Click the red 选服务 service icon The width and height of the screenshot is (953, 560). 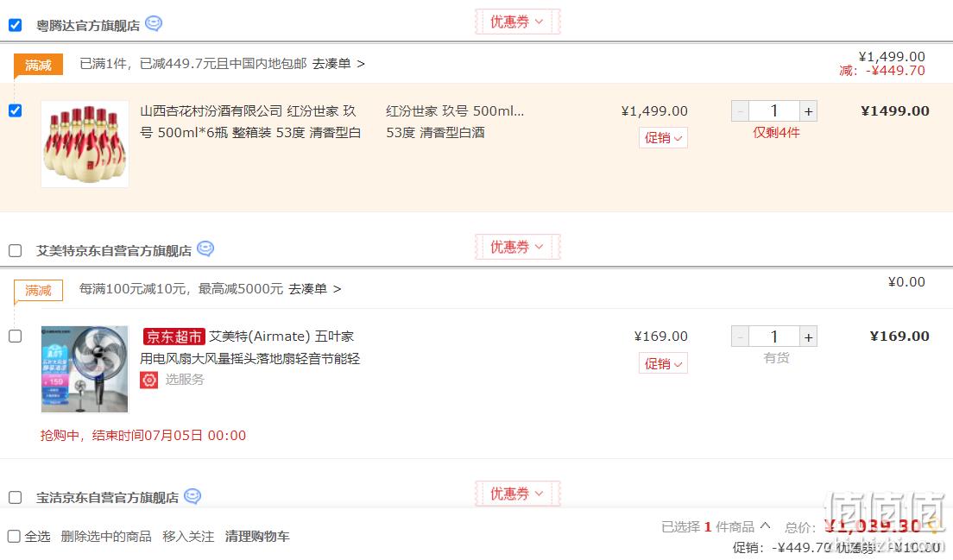[148, 381]
